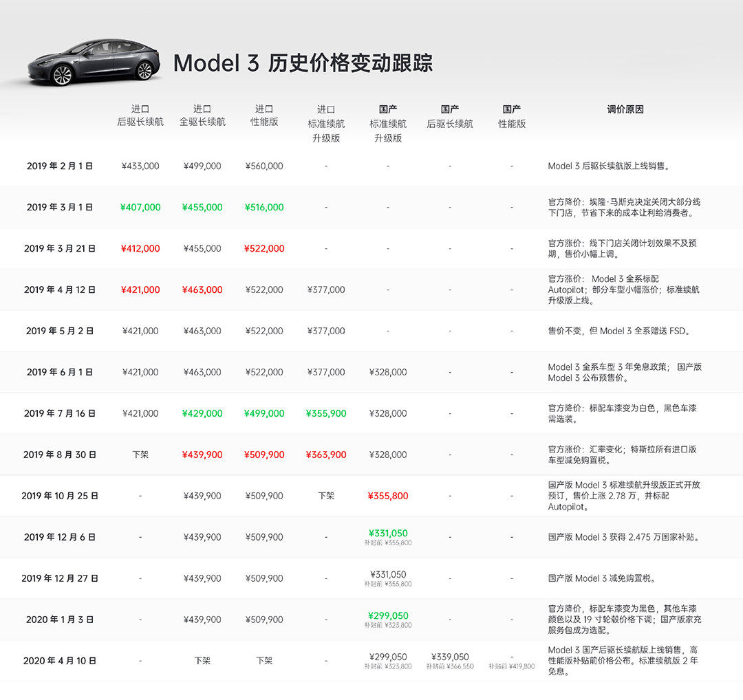The width and height of the screenshot is (743, 700).
Task: Select the green ¥516,000 price
Action: click(x=264, y=207)
